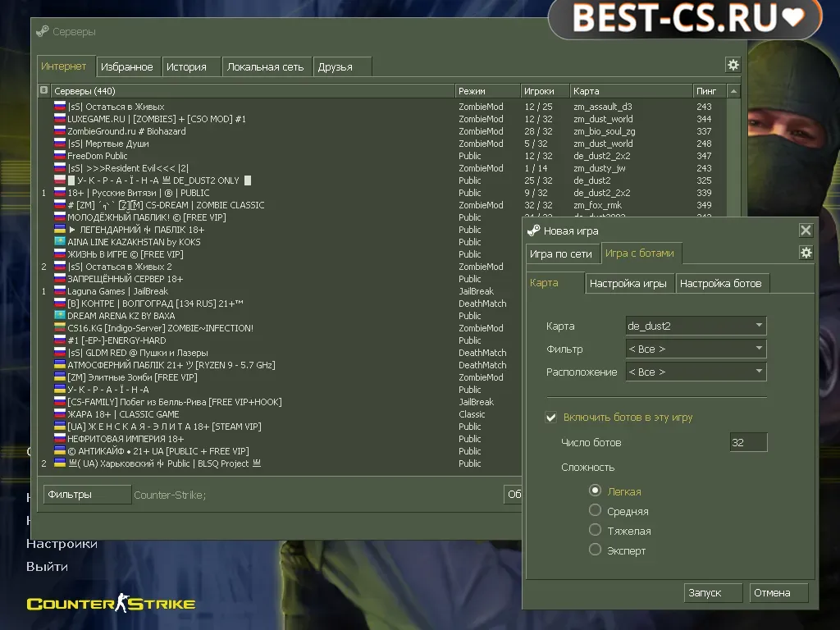This screenshot has width=840, height=630.
Task: Open the Расположение dropdown
Action: pos(696,372)
